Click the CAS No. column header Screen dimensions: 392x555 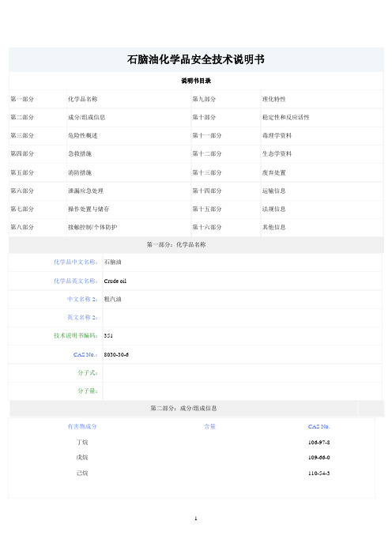click(318, 426)
